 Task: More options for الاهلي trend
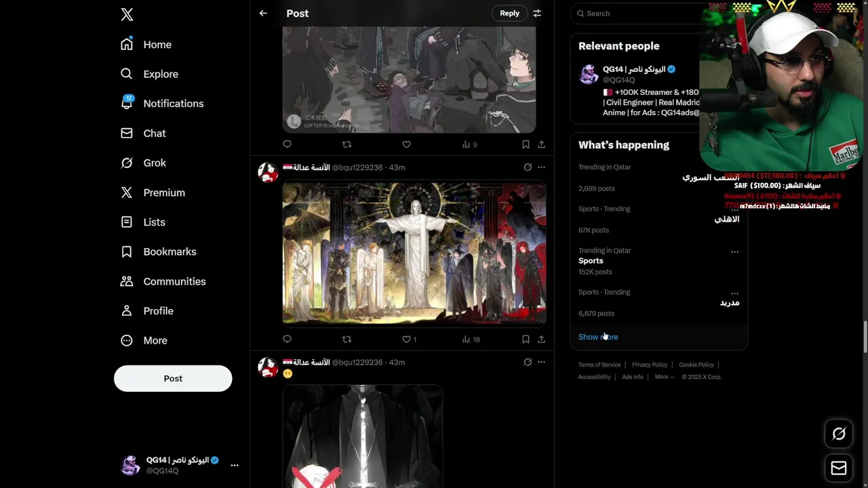pyautogui.click(x=734, y=210)
